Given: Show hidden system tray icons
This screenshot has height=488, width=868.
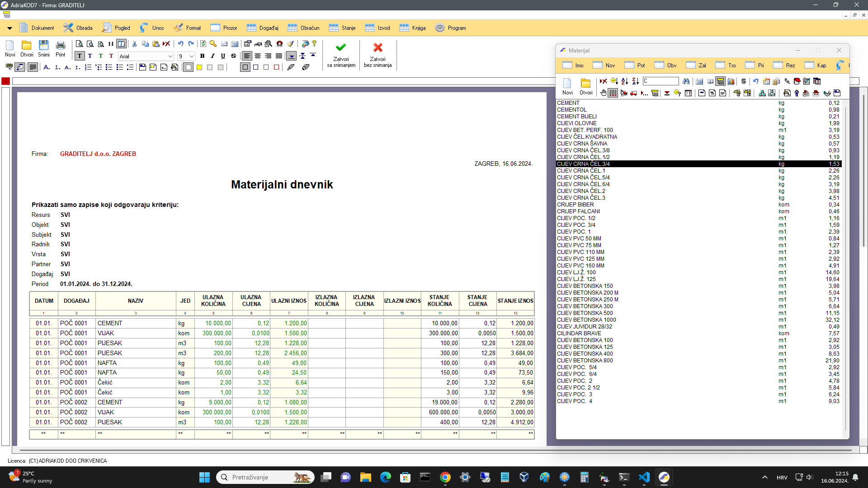Looking at the screenshot, I should point(765,477).
